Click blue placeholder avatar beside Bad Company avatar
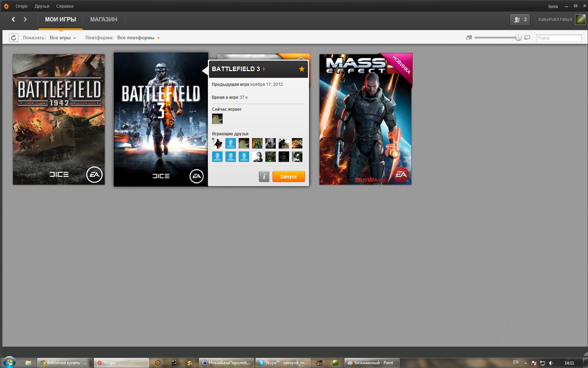This screenshot has width=588, height=368. (x=231, y=143)
